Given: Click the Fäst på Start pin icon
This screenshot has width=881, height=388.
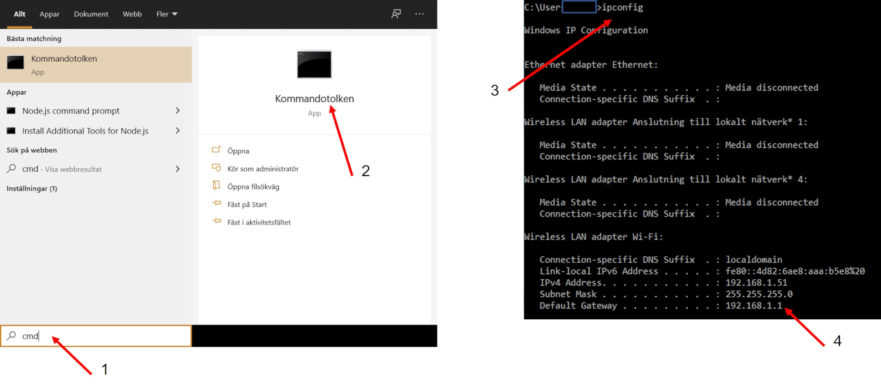Looking at the screenshot, I should coord(216,204).
